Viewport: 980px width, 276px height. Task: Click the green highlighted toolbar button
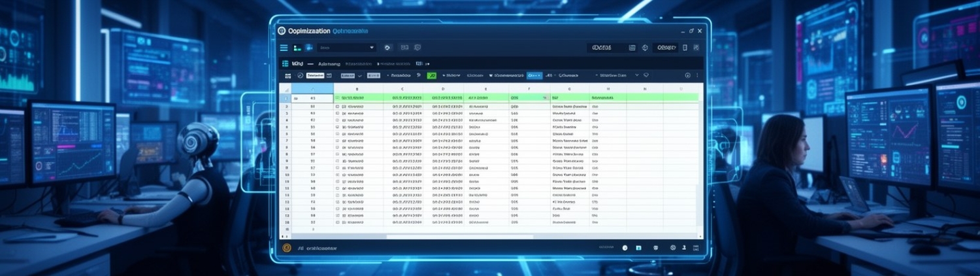431,76
